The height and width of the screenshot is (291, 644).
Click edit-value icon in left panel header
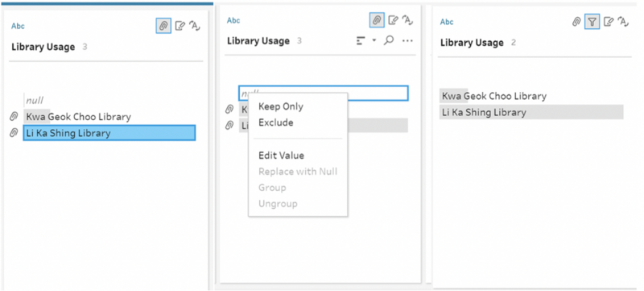180,26
